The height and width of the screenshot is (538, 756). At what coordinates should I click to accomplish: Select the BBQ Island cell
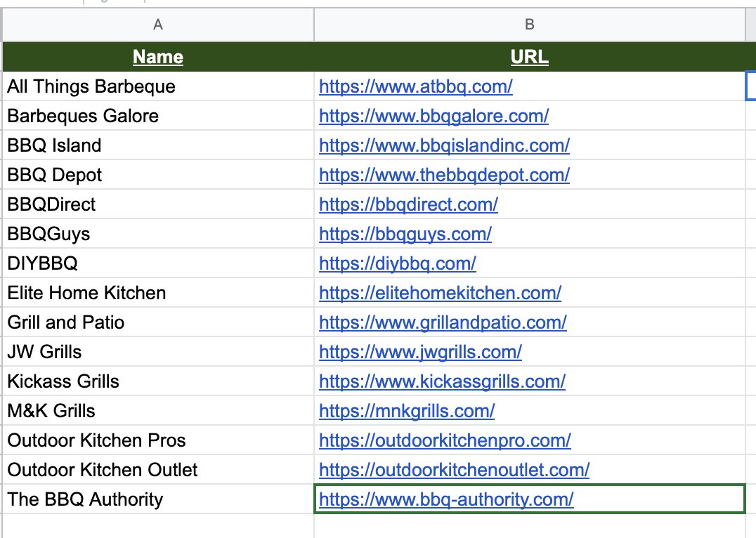(x=158, y=145)
